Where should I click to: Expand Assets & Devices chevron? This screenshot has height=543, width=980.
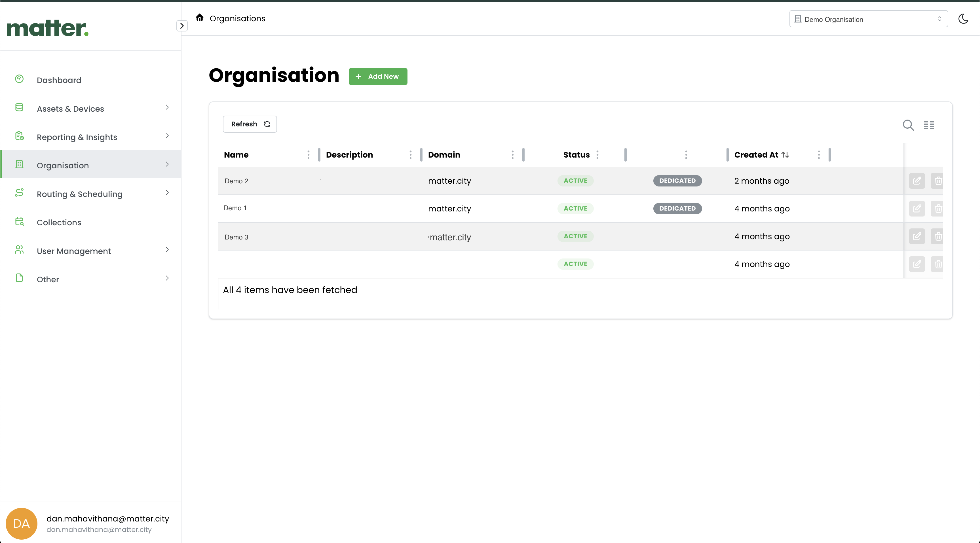pyautogui.click(x=167, y=107)
